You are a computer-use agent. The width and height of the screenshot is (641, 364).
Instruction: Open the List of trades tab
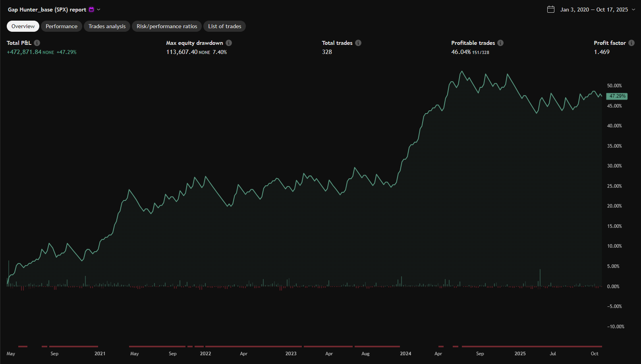(224, 26)
